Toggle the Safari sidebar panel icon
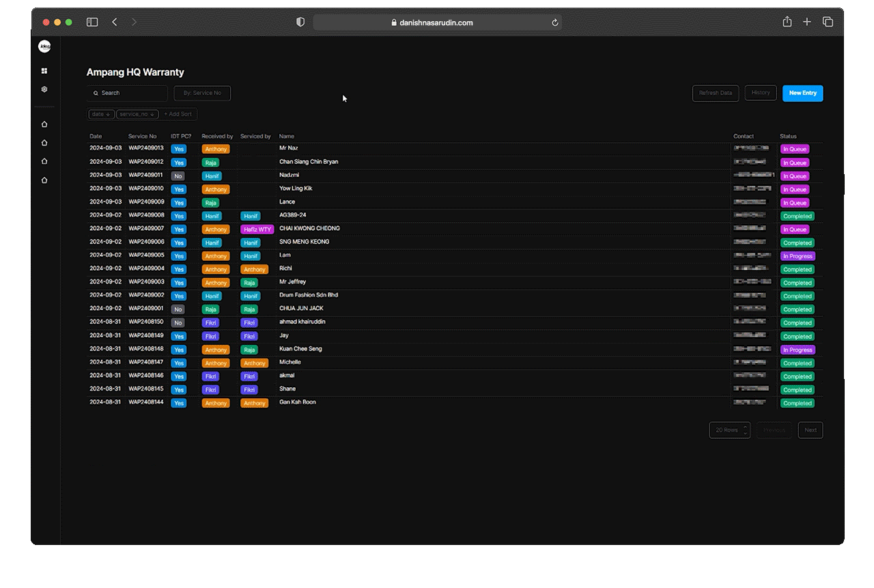The height and width of the screenshot is (588, 874). pyautogui.click(x=92, y=23)
